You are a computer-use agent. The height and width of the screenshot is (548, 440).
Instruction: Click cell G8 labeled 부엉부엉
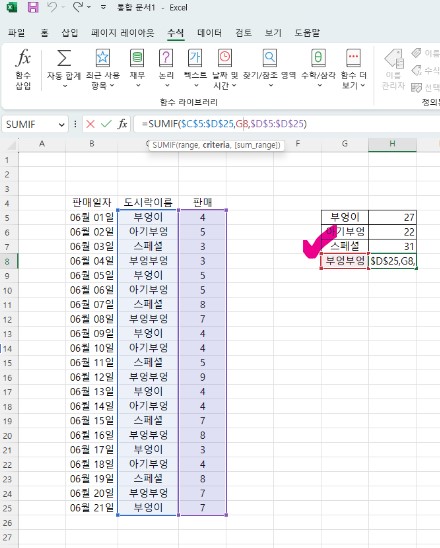(345, 261)
